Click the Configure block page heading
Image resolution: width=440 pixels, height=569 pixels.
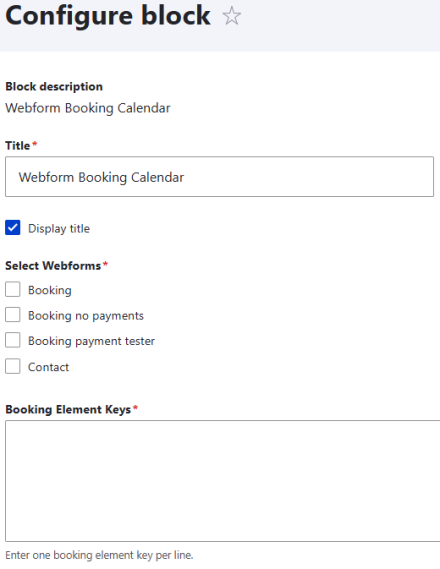[x=108, y=16]
